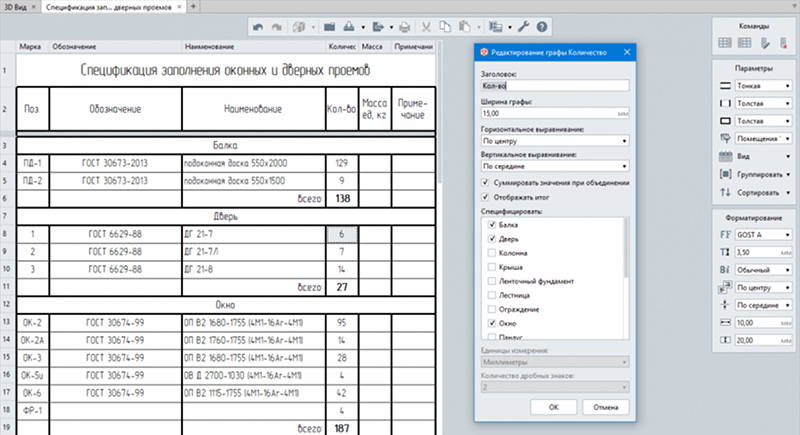Open Горизонтальное выравнивание dropdown in dialog
800x435 pixels.
coord(555,141)
